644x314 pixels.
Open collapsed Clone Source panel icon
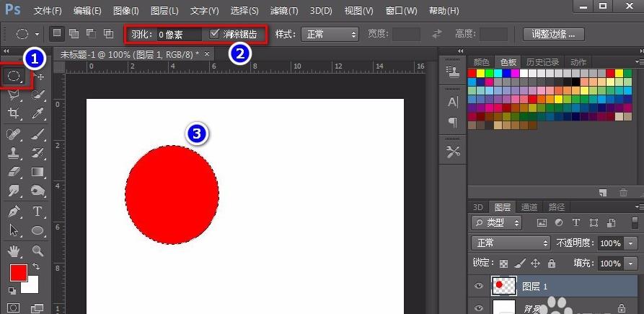coord(453,72)
